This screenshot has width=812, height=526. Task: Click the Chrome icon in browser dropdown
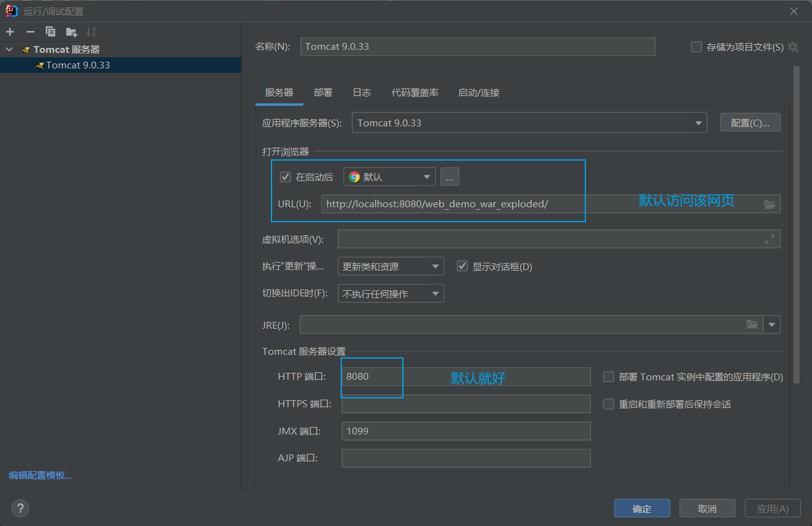(x=354, y=177)
